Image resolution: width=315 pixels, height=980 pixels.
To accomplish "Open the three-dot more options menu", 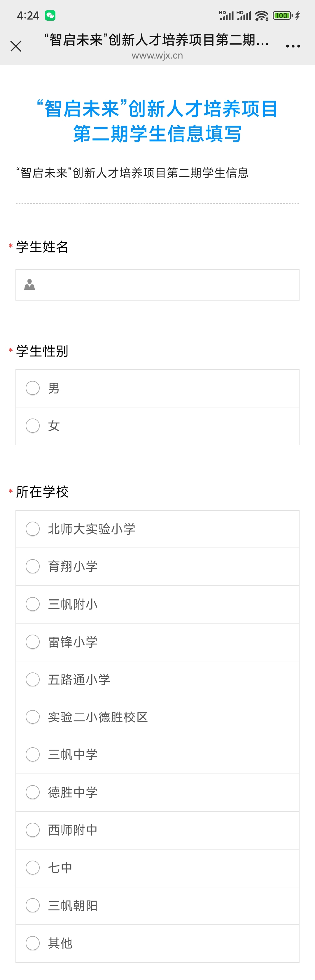I will click(293, 46).
